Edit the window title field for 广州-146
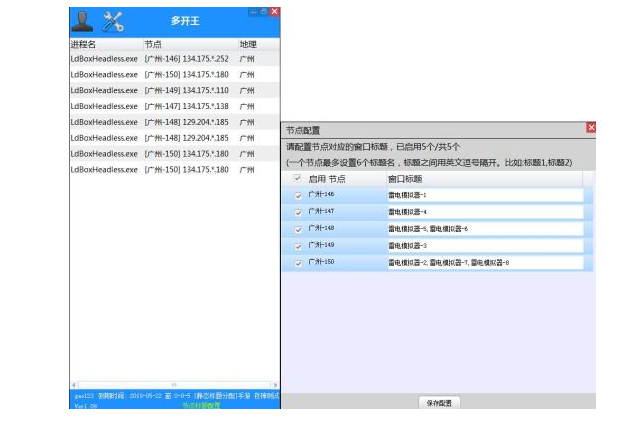This screenshot has width=629, height=434. [485, 195]
